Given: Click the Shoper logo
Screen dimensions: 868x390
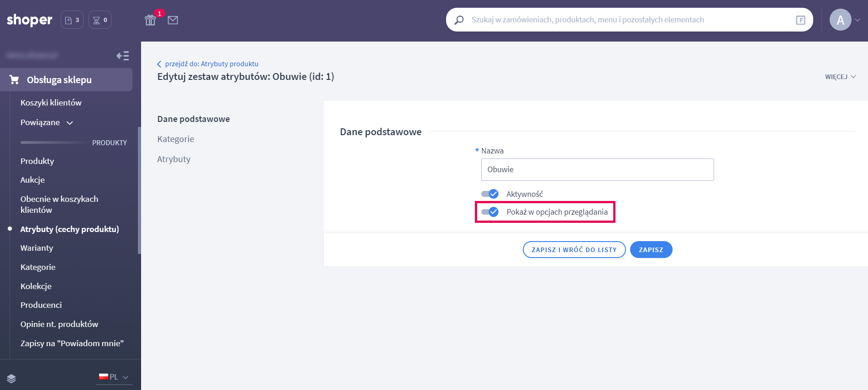Looking at the screenshot, I should pyautogui.click(x=29, y=20).
